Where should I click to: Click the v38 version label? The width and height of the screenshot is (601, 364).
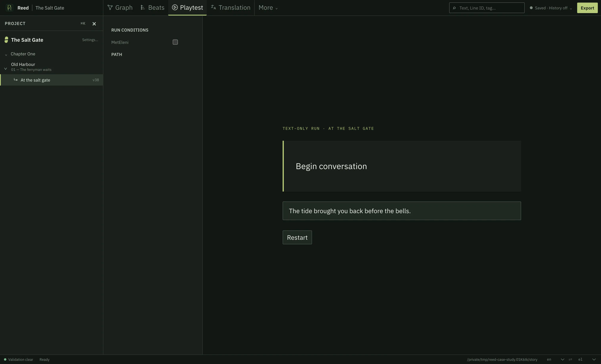pos(96,80)
